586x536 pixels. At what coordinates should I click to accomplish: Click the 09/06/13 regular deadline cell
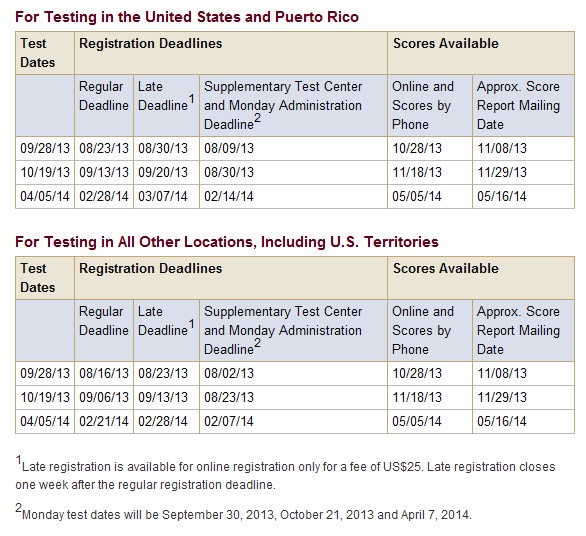(x=104, y=397)
